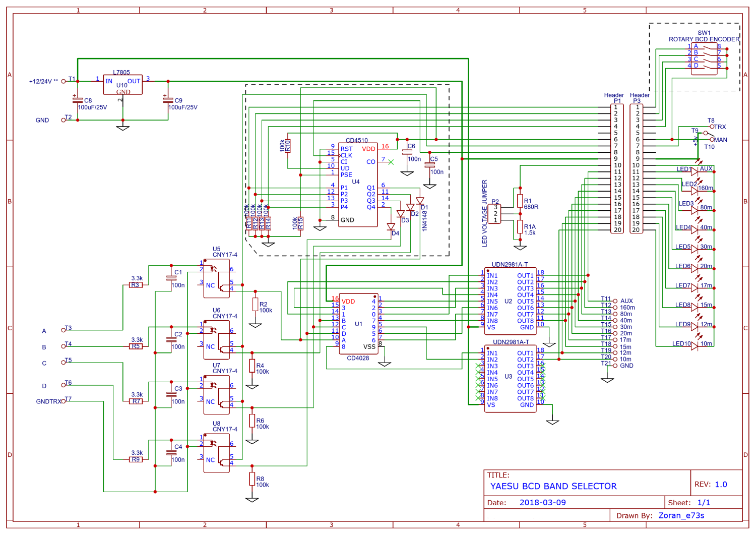
Task: Click the 'REV: 1.0' revision field
Action: tap(711, 484)
